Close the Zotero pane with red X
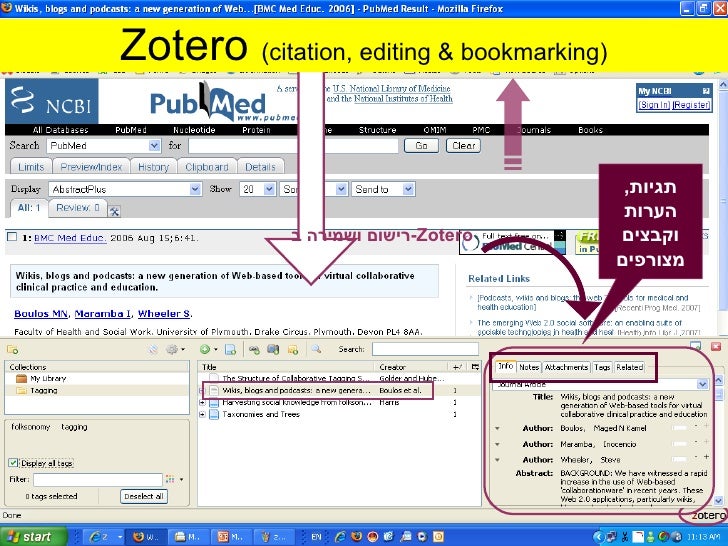728x546 pixels. (716, 346)
